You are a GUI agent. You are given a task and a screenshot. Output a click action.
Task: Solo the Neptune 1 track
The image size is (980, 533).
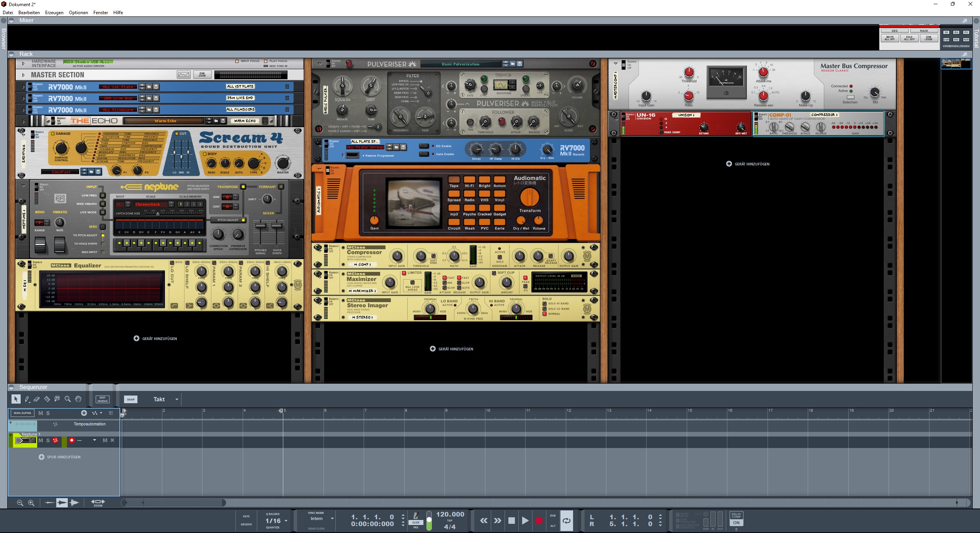(48, 440)
